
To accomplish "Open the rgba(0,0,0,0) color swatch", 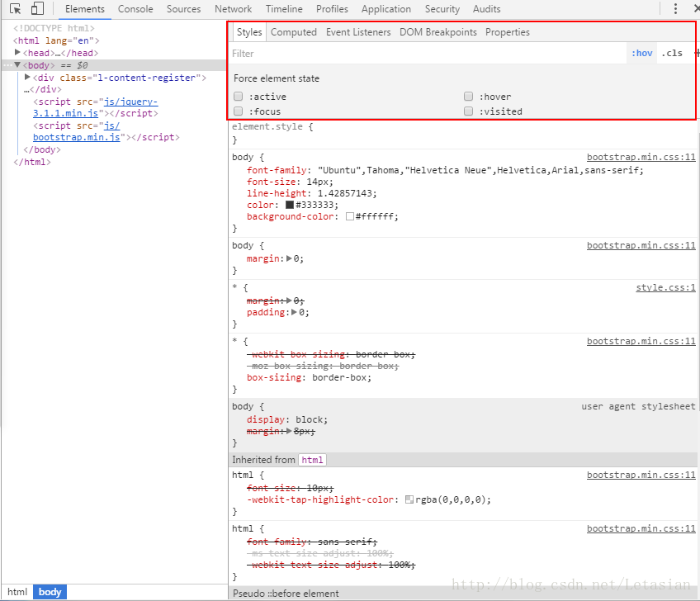I will [x=409, y=499].
